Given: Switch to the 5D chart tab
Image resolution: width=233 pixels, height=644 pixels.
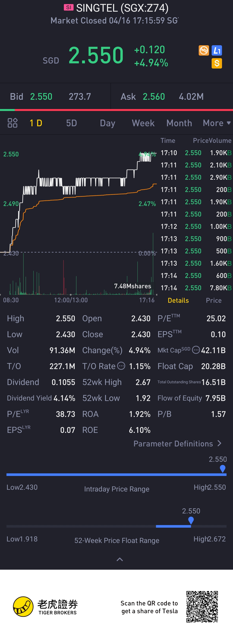Looking at the screenshot, I should [71, 123].
